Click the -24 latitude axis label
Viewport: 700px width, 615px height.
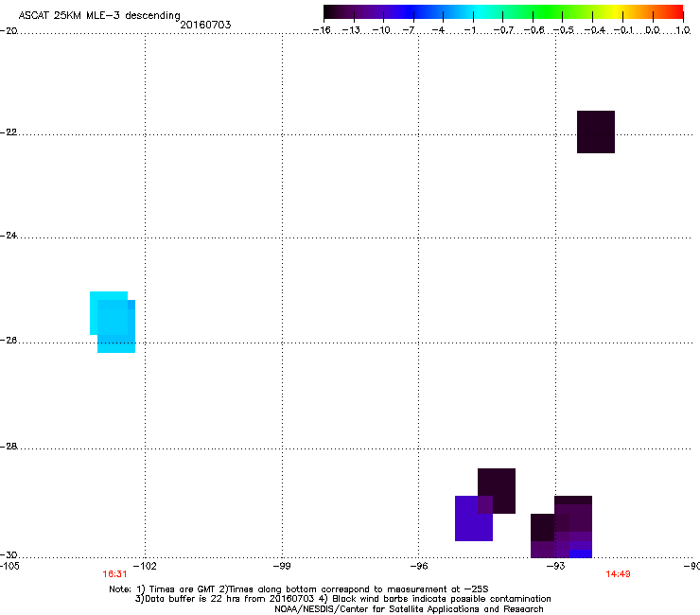click(x=9, y=236)
